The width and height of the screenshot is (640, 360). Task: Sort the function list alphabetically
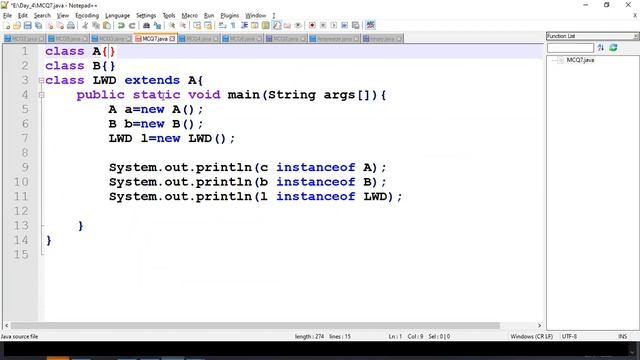[x=600, y=48]
